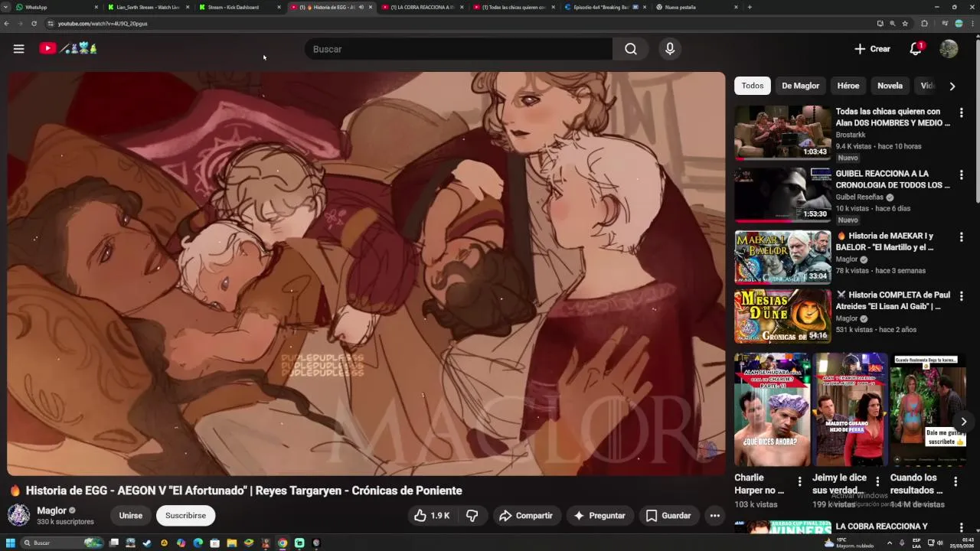The height and width of the screenshot is (551, 980).
Task: Open Dos Hombres y Medio video thumbnail
Action: click(782, 132)
